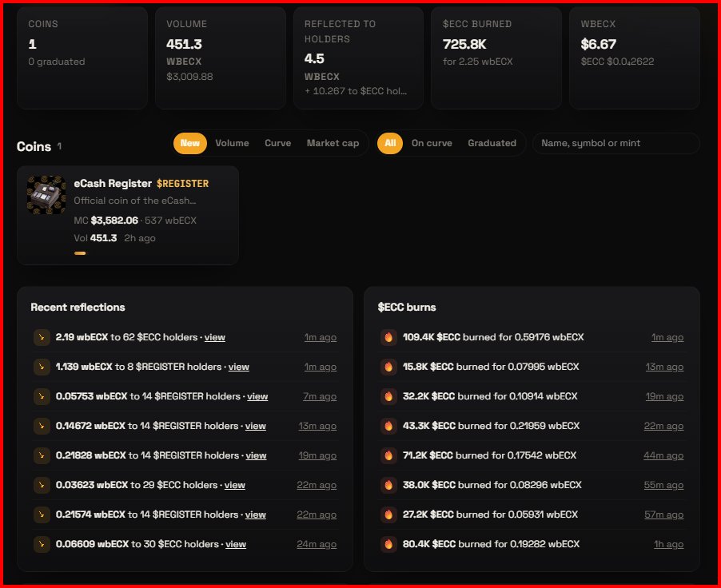Click the reflection icon beside 0.14672 wbECX row
The width and height of the screenshot is (721, 588).
pos(42,426)
